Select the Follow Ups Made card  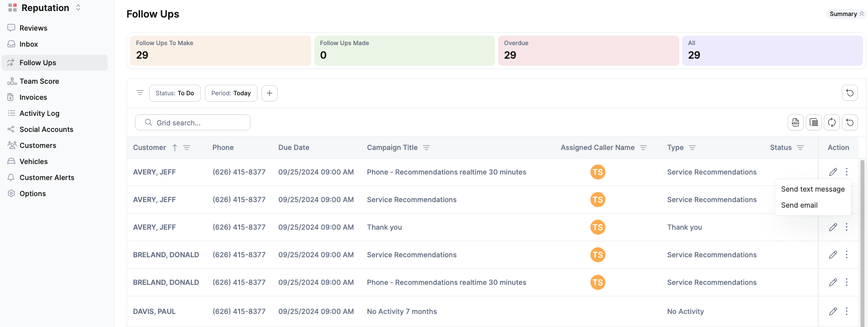pyautogui.click(x=405, y=50)
